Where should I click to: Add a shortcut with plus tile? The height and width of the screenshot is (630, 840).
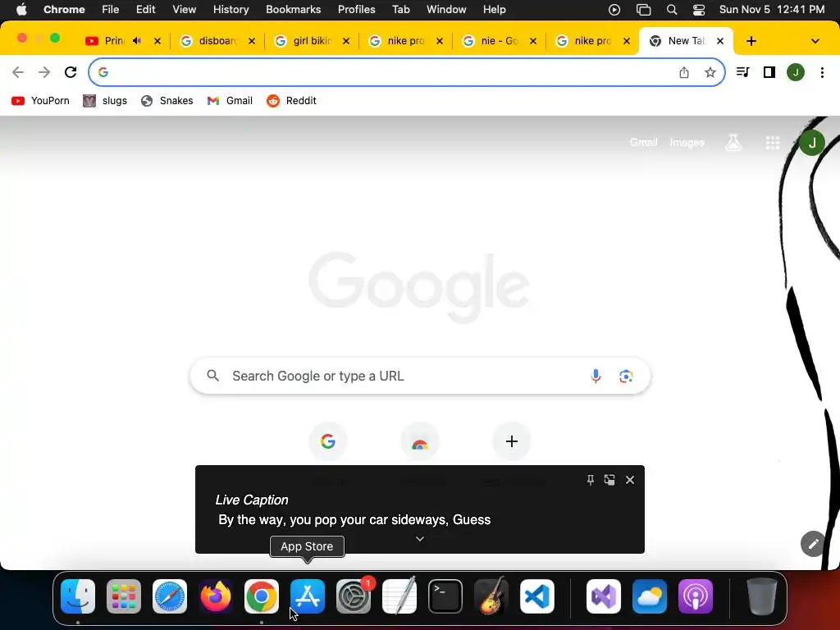point(512,441)
